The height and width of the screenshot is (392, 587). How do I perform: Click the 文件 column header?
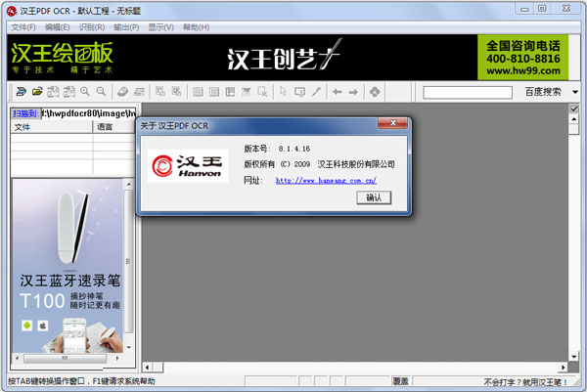click(51, 127)
